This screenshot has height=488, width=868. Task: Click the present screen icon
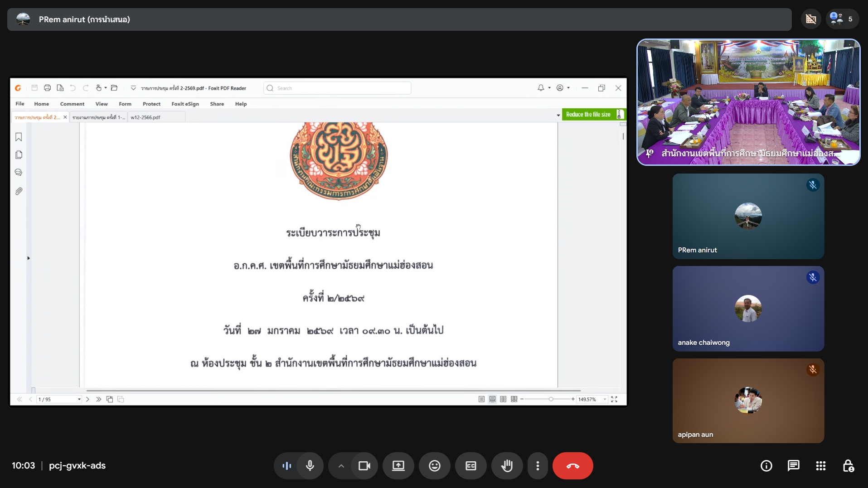coord(398,466)
